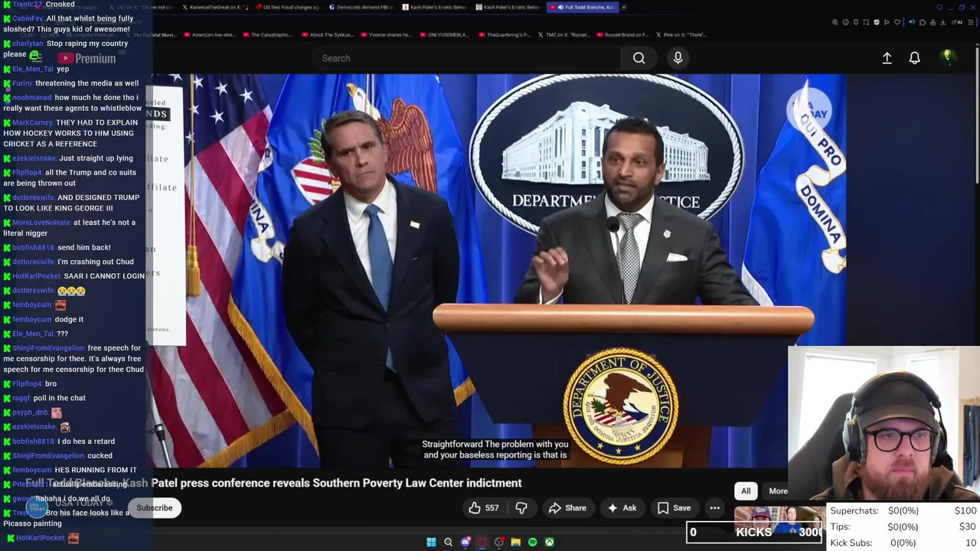This screenshot has height=551, width=980.
Task: Open File Explorer folder on taskbar
Action: [x=516, y=542]
